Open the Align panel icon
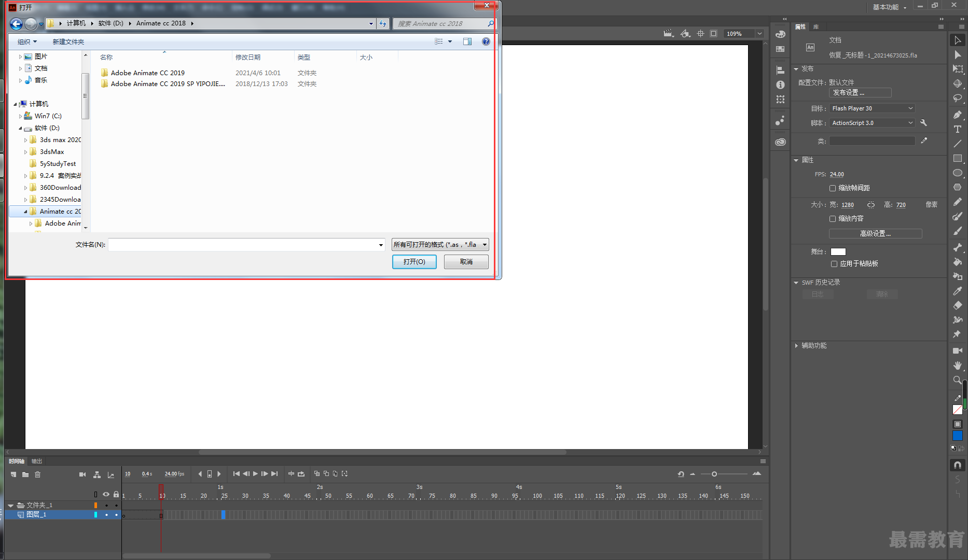The height and width of the screenshot is (560, 968). (x=780, y=70)
